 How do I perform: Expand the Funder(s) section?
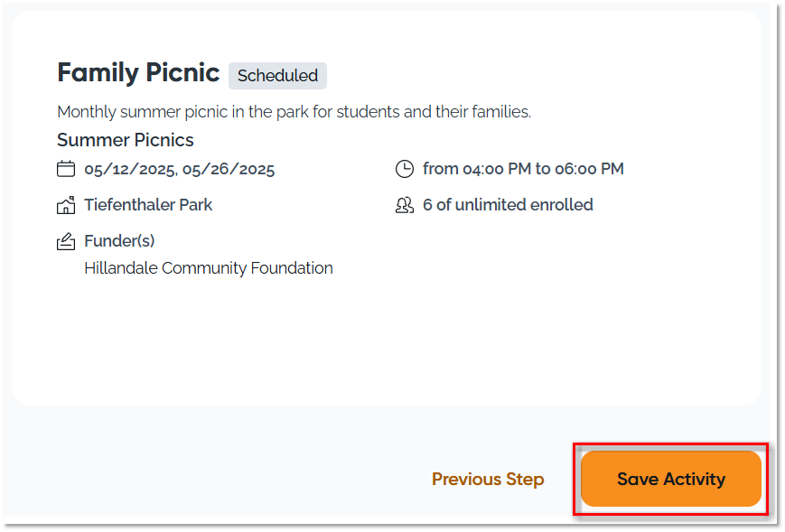pos(121,240)
